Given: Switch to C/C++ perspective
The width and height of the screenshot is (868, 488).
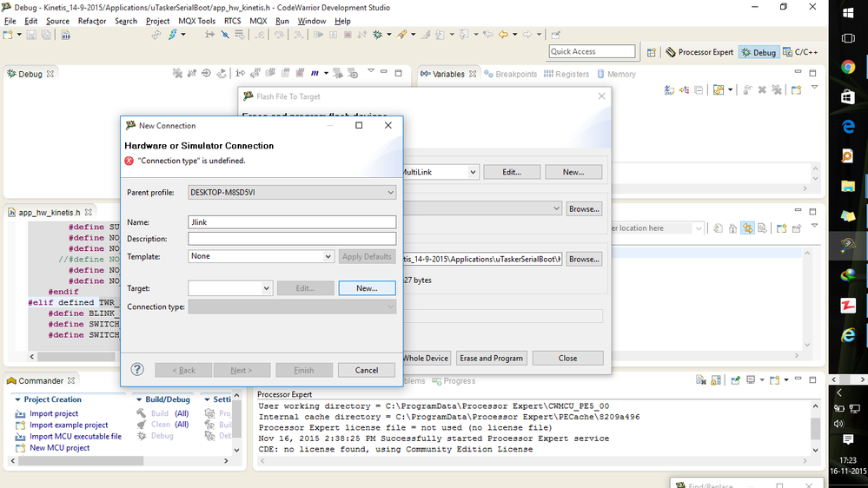Looking at the screenshot, I should (800, 52).
